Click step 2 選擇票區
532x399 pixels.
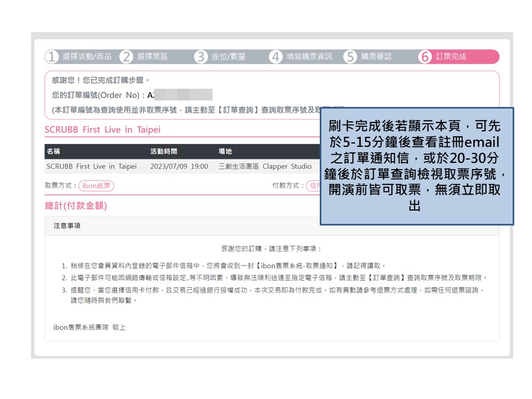(x=144, y=57)
